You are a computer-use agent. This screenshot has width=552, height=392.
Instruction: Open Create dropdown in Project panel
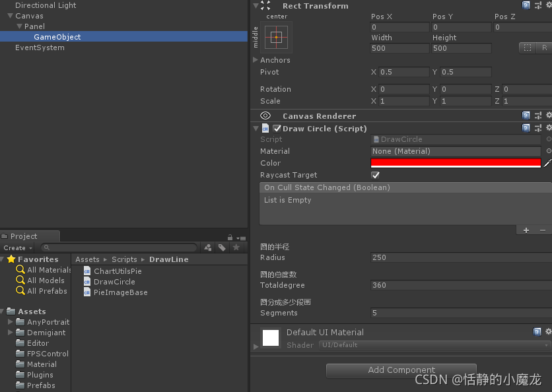click(x=18, y=247)
